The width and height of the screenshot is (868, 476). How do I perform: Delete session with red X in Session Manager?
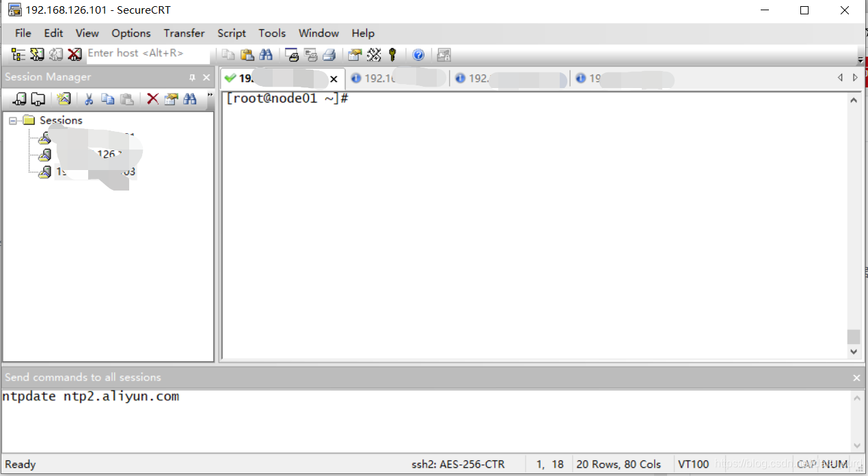pyautogui.click(x=152, y=99)
